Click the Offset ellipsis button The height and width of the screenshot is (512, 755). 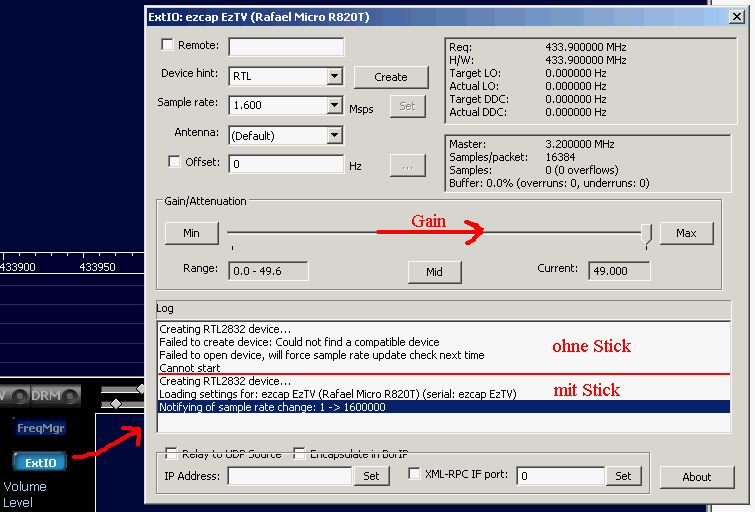tap(407, 166)
